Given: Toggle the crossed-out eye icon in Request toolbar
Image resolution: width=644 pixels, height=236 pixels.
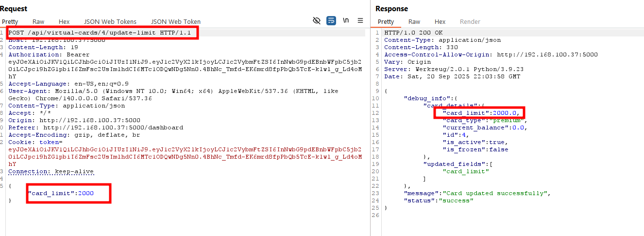Looking at the screenshot, I should coord(317,20).
